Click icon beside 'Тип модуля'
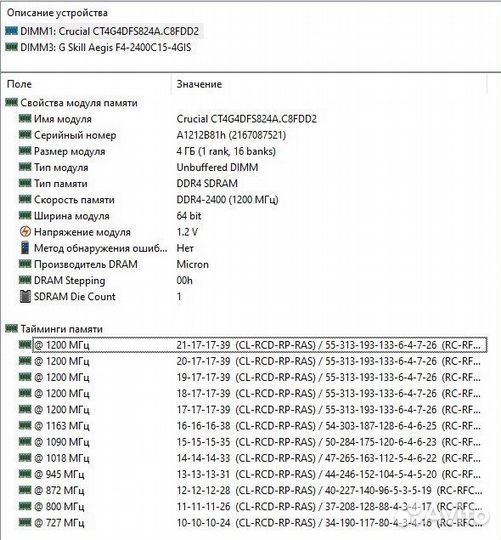The width and height of the screenshot is (501, 540). pos(25,167)
